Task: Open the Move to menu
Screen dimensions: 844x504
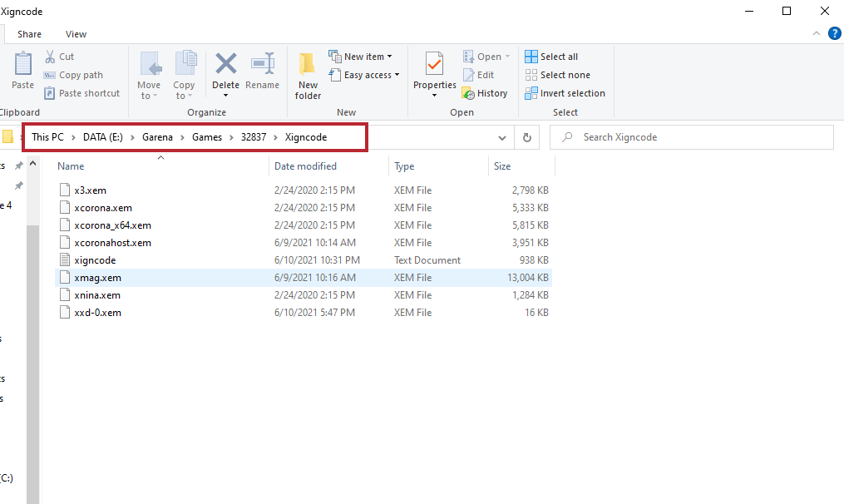Action: point(149,77)
